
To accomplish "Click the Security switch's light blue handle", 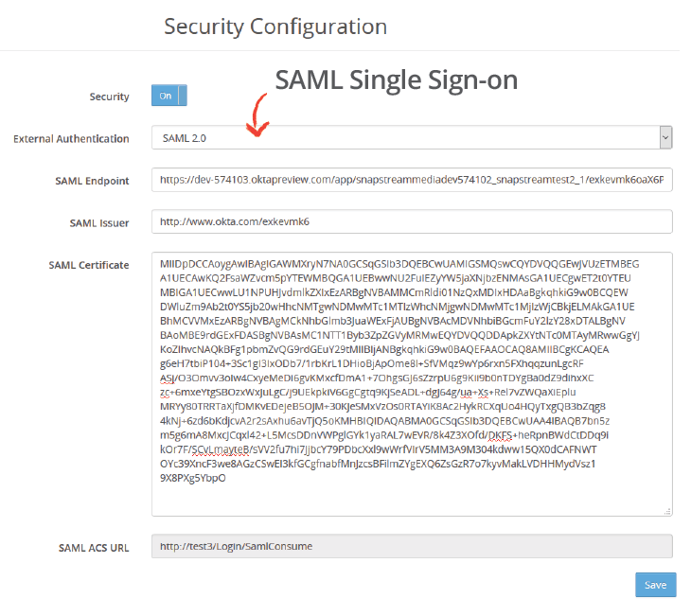I will pyautogui.click(x=183, y=96).
